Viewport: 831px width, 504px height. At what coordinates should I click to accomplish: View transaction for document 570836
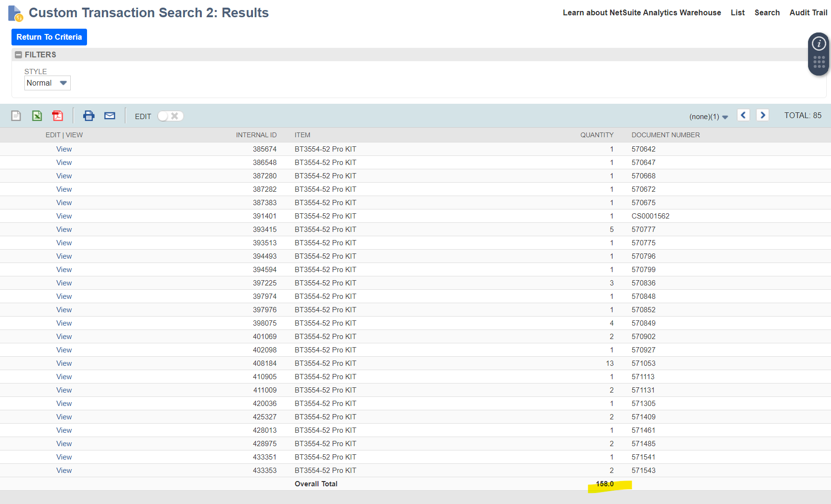point(64,283)
